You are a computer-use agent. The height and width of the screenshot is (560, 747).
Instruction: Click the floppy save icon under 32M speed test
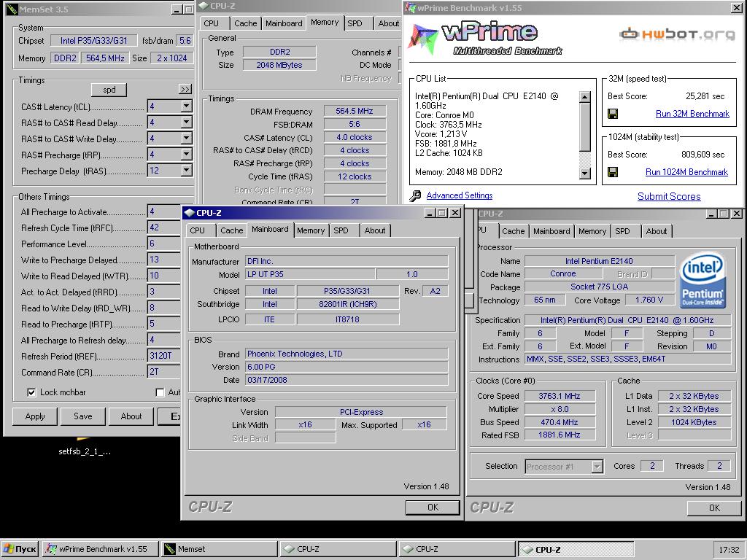click(613, 114)
